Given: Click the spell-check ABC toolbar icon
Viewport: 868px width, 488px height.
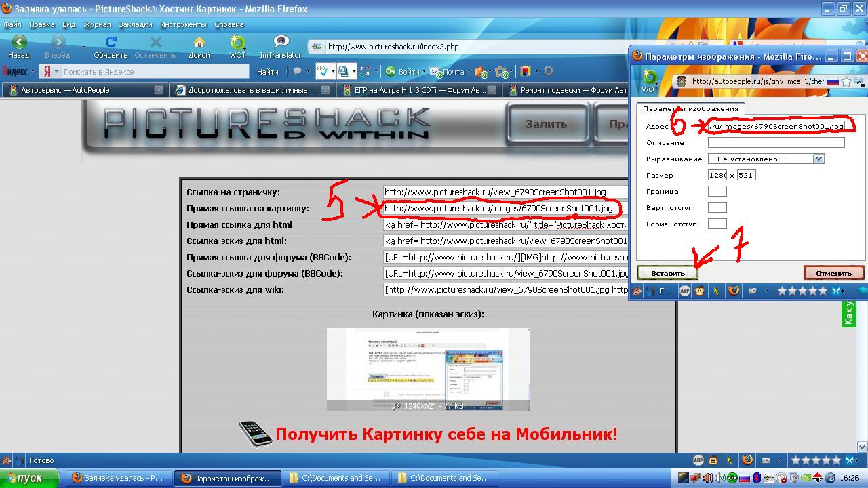Looking at the screenshot, I should coord(323,71).
